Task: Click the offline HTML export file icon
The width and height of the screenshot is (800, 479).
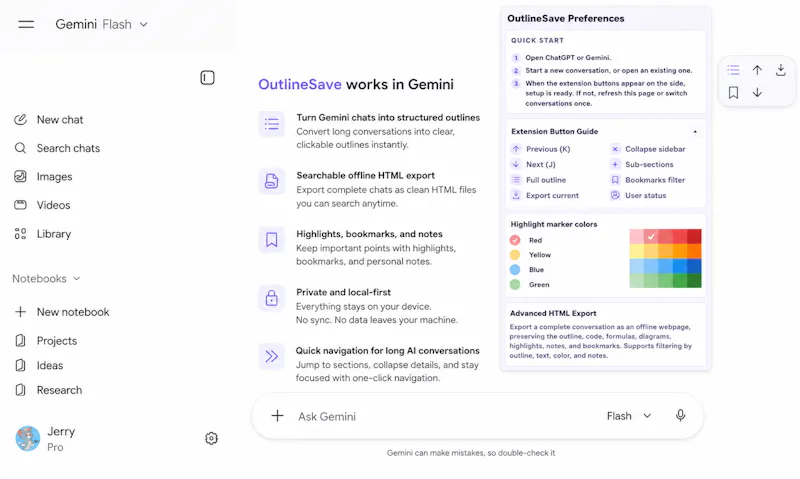Action: [271, 181]
